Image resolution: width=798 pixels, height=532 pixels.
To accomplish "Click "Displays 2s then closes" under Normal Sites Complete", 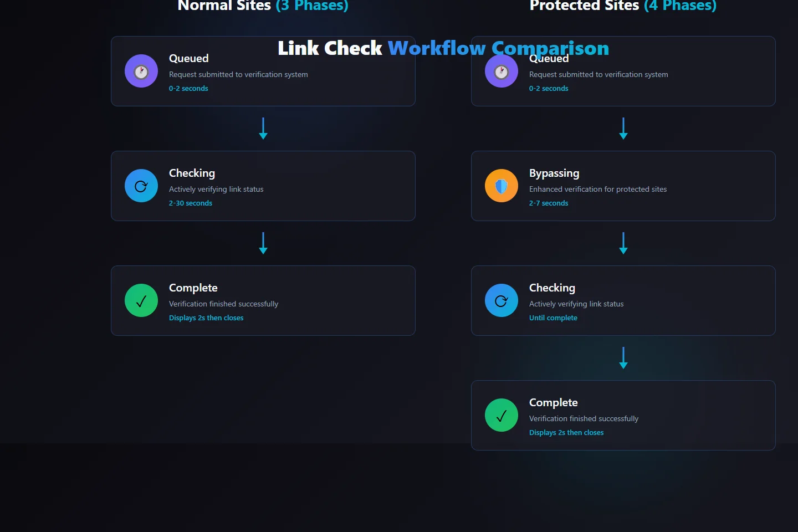I will (206, 318).
